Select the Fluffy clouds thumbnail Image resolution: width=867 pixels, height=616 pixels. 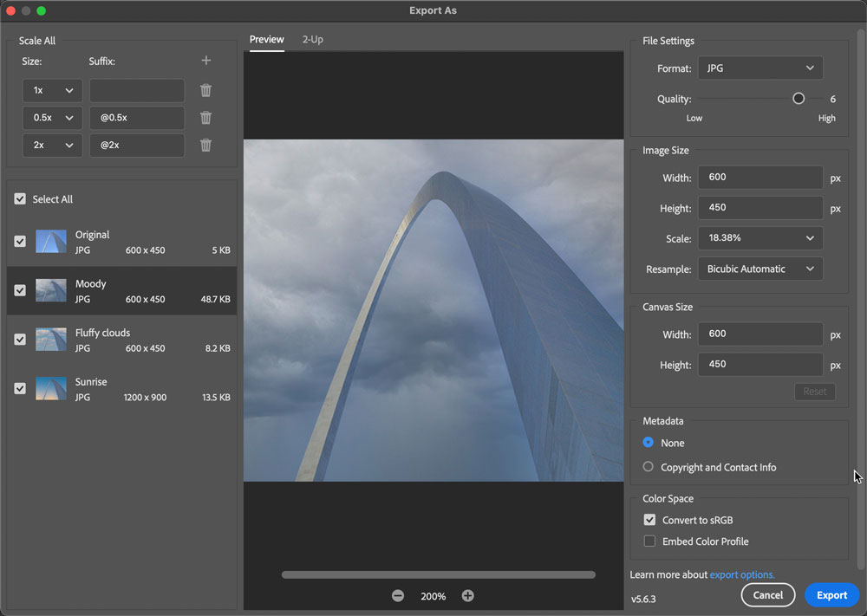click(51, 340)
